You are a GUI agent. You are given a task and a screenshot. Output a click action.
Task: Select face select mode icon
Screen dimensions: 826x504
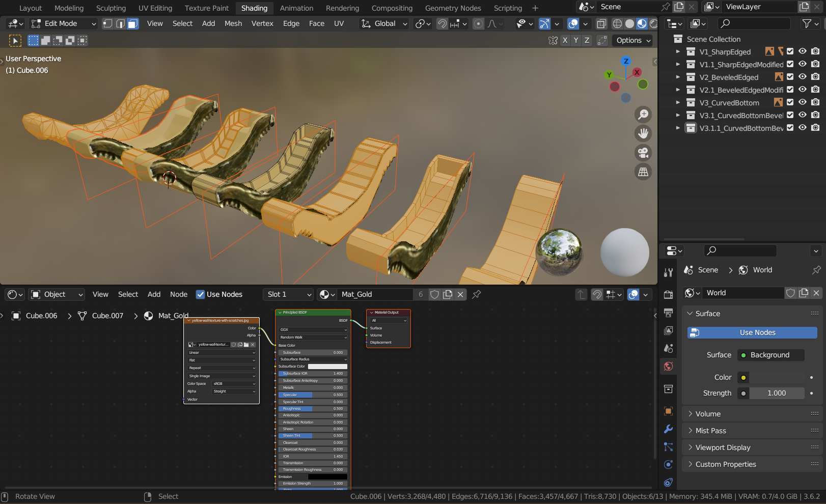click(x=133, y=23)
